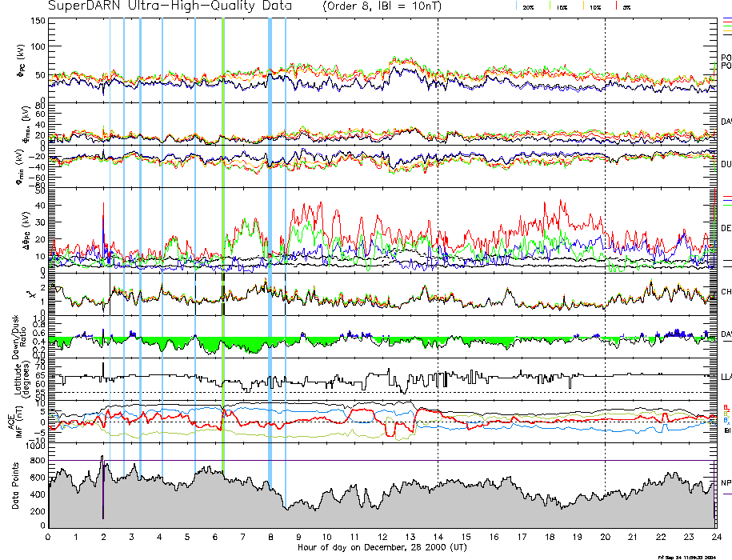Click the 15% legend entry
The height and width of the screenshot is (560, 732).
[x=561, y=6]
